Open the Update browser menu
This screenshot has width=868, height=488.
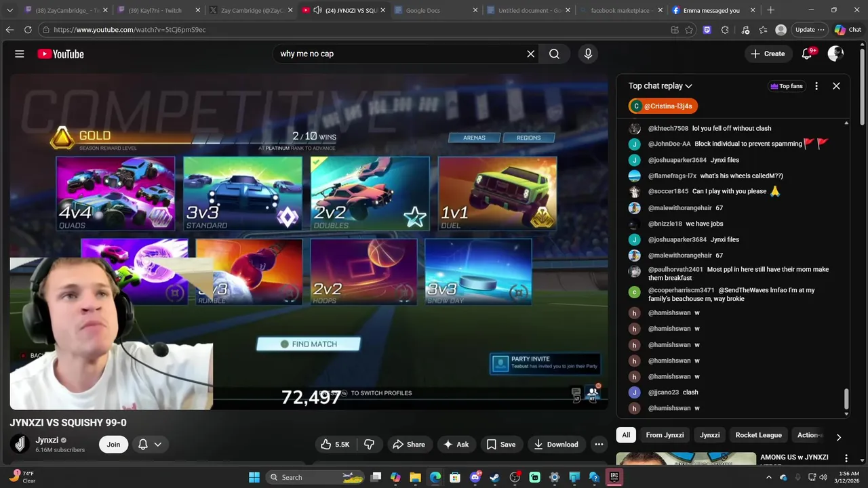[810, 30]
